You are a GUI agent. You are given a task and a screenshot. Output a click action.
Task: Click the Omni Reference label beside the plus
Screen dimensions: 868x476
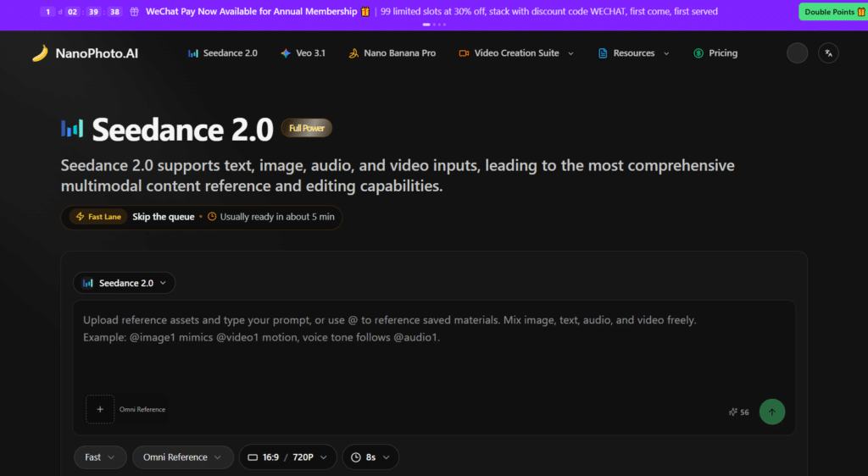pos(142,410)
